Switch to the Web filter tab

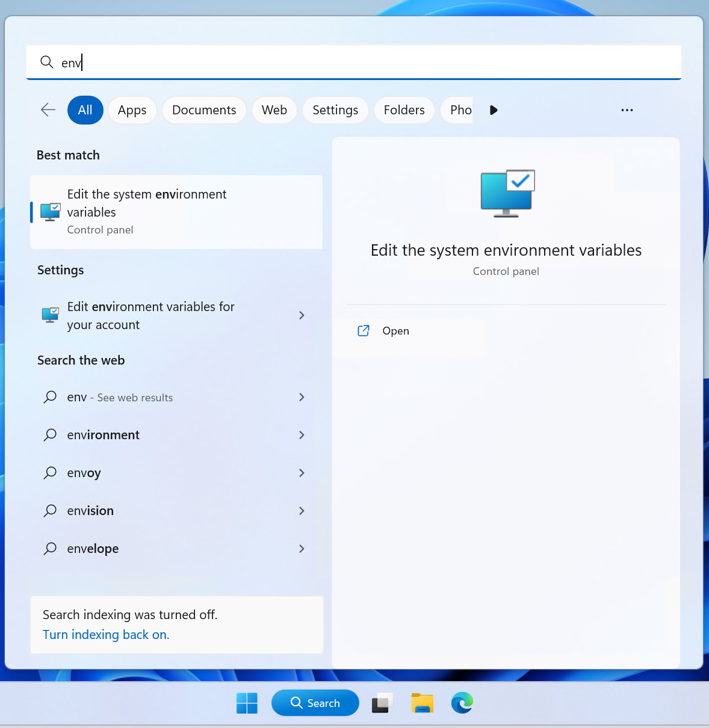click(x=274, y=110)
